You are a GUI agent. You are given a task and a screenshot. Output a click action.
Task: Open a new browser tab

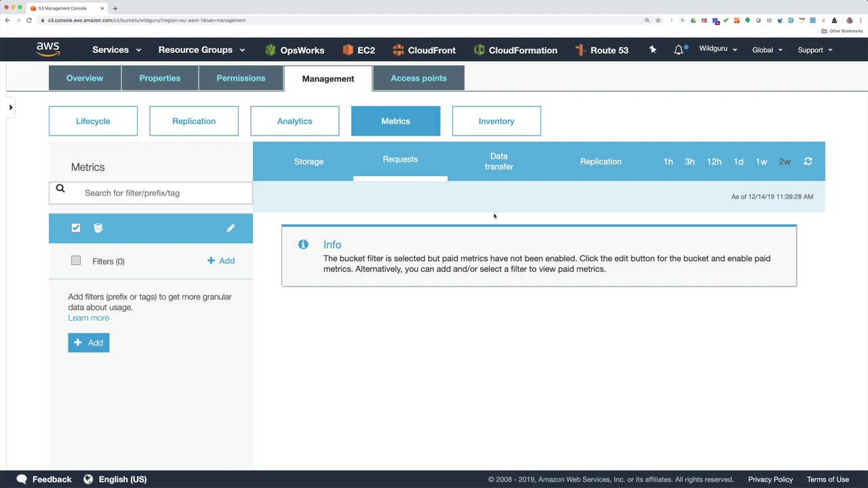pos(115,8)
